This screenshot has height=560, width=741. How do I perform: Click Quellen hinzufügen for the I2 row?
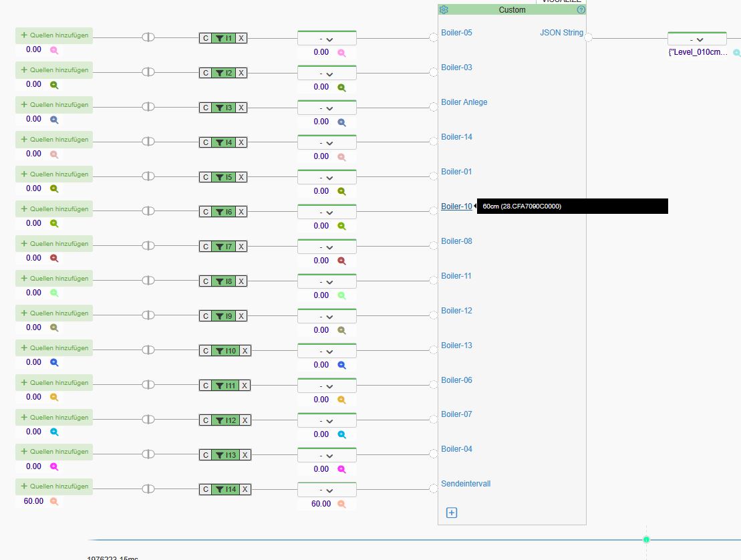click(x=54, y=70)
